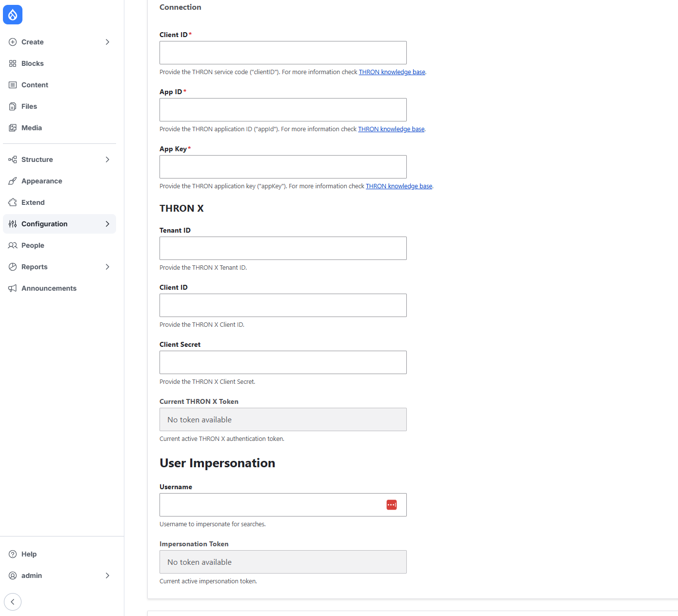Click the People users icon
This screenshot has width=678, height=616.
coord(13,245)
